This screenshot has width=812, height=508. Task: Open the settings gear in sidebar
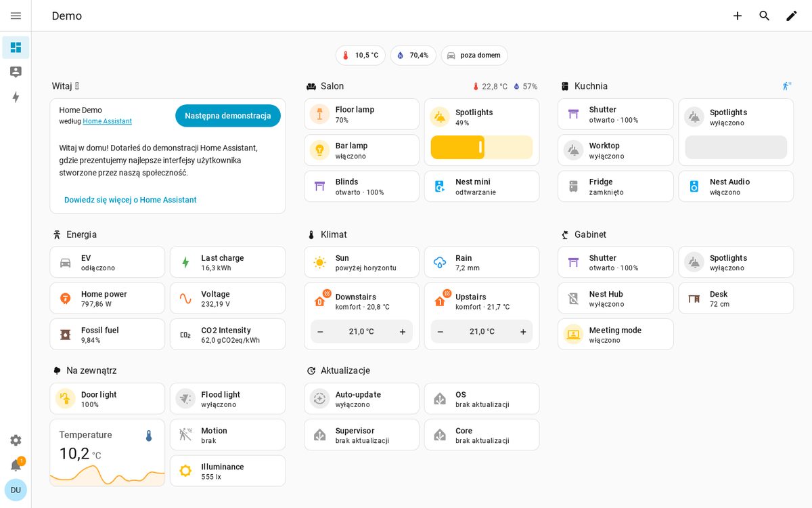click(x=16, y=440)
